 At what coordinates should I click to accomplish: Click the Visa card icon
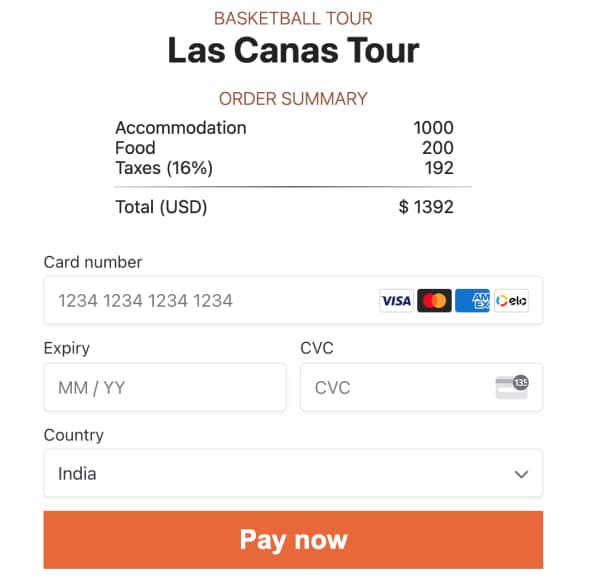point(396,301)
